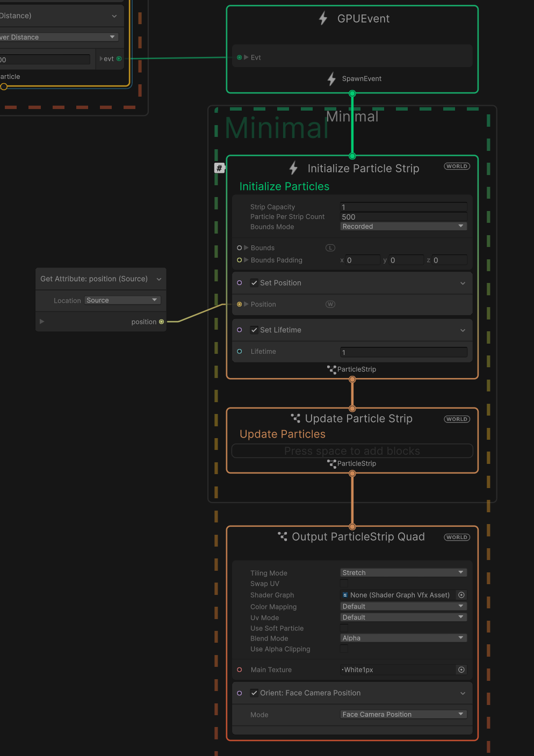This screenshot has height=756, width=534.
Task: Click Initialize context ParticleStrip output icon
Action: pos(332,369)
